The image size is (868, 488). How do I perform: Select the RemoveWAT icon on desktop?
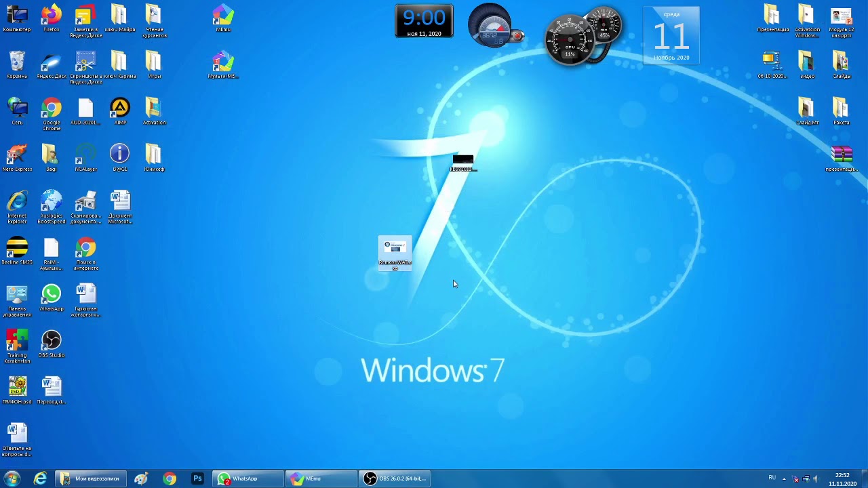click(395, 254)
